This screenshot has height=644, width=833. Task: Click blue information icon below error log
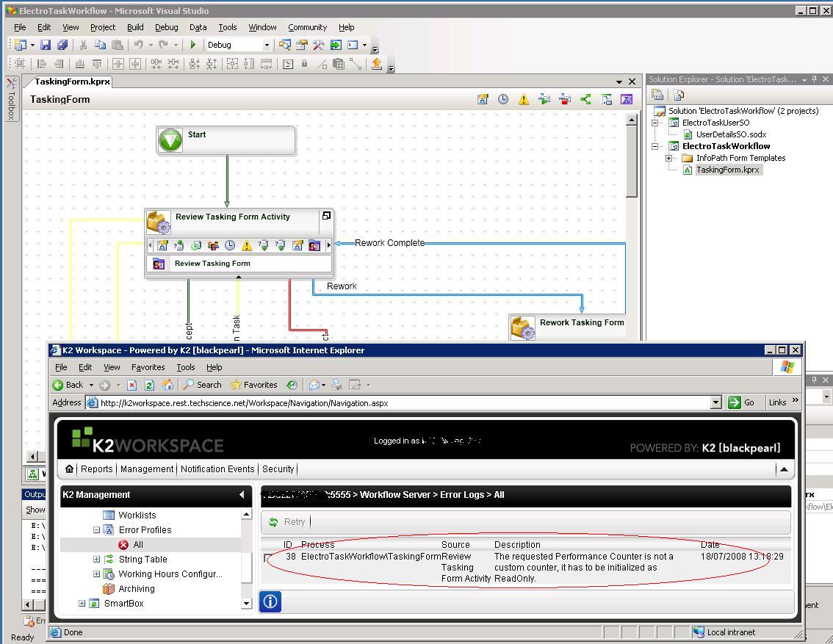[x=270, y=601]
